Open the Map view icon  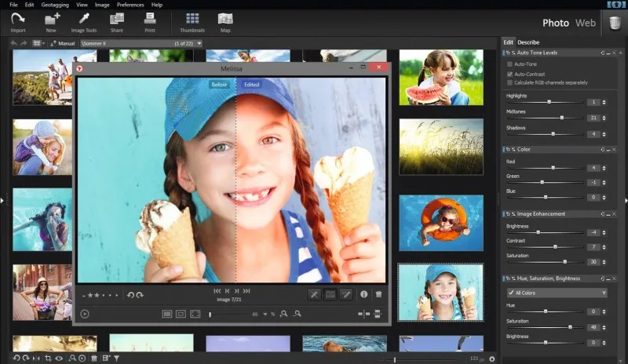click(x=225, y=20)
